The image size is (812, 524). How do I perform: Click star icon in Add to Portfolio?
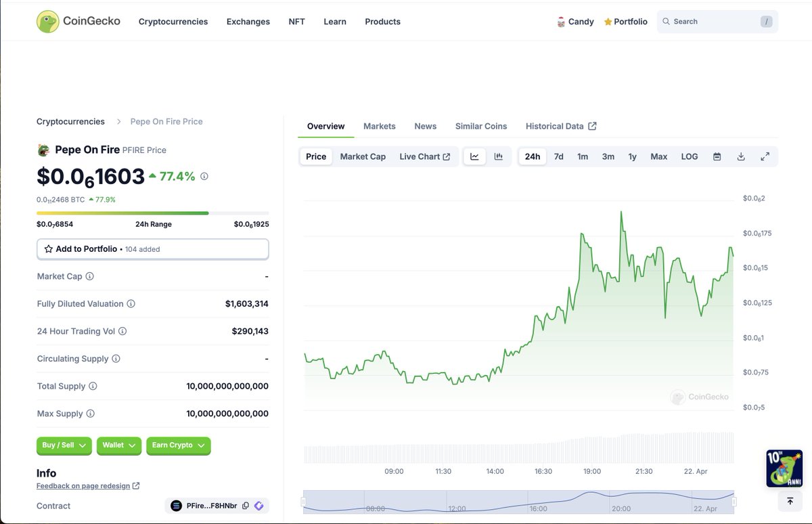(x=49, y=249)
